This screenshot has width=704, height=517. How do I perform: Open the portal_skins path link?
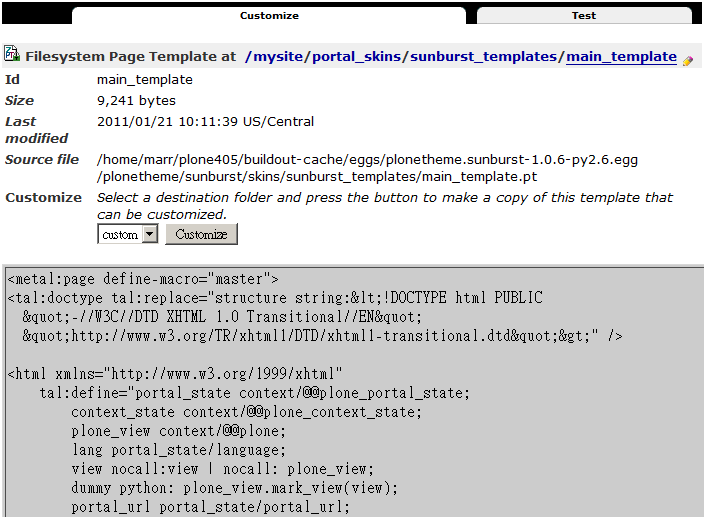pyautogui.click(x=356, y=57)
